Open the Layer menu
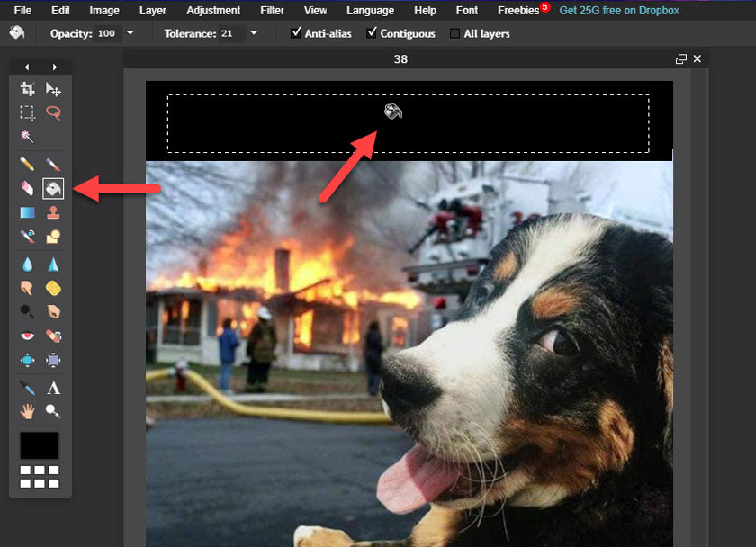Image resolution: width=756 pixels, height=547 pixels. 153,10
